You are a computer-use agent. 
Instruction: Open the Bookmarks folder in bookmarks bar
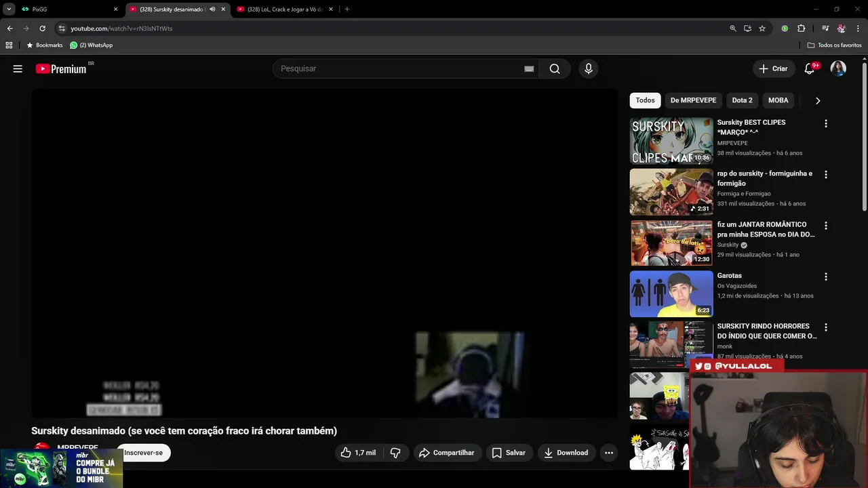pos(44,45)
